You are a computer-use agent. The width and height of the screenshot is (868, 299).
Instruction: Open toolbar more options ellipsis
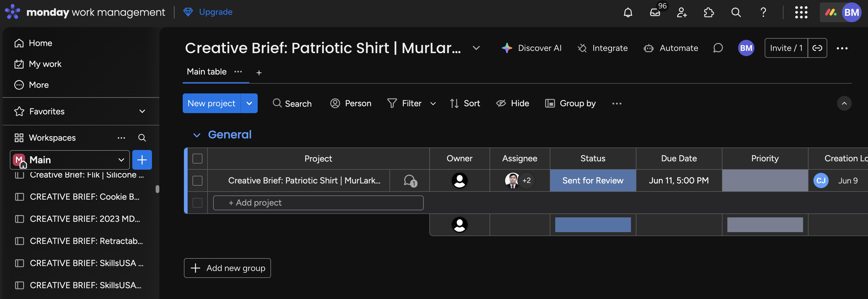[x=617, y=104]
